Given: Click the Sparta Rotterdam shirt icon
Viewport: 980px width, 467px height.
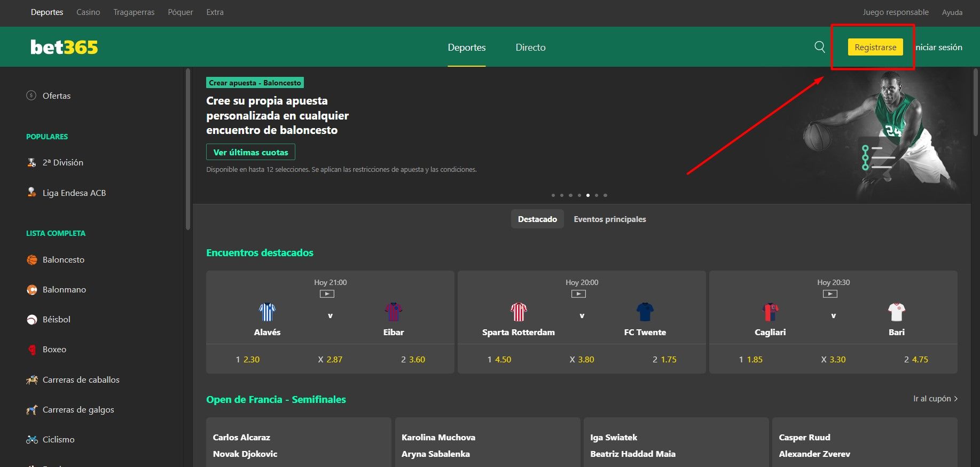Looking at the screenshot, I should tap(519, 312).
